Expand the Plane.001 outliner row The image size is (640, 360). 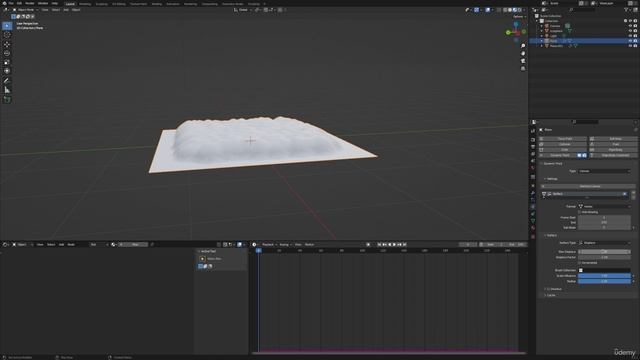542,46
